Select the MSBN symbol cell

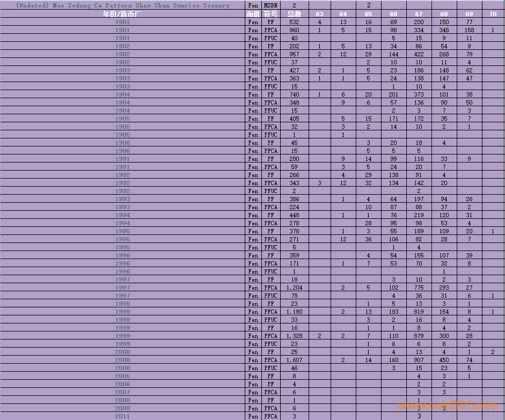pyautogui.click(x=271, y=5)
